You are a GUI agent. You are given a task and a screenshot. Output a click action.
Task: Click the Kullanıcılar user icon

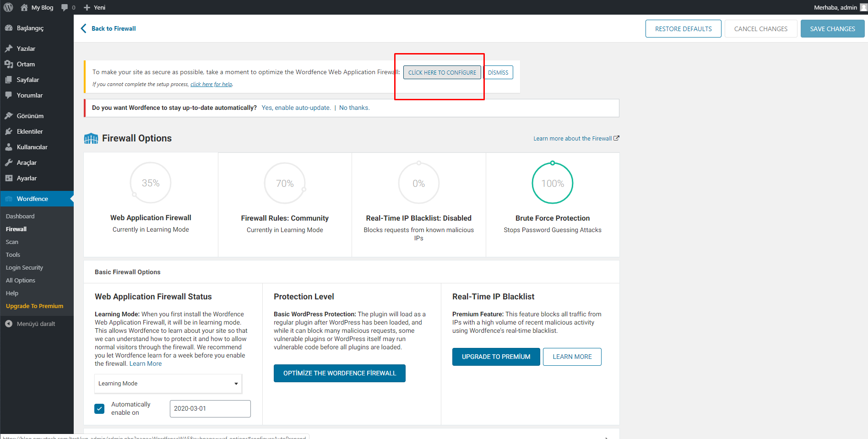pos(9,147)
